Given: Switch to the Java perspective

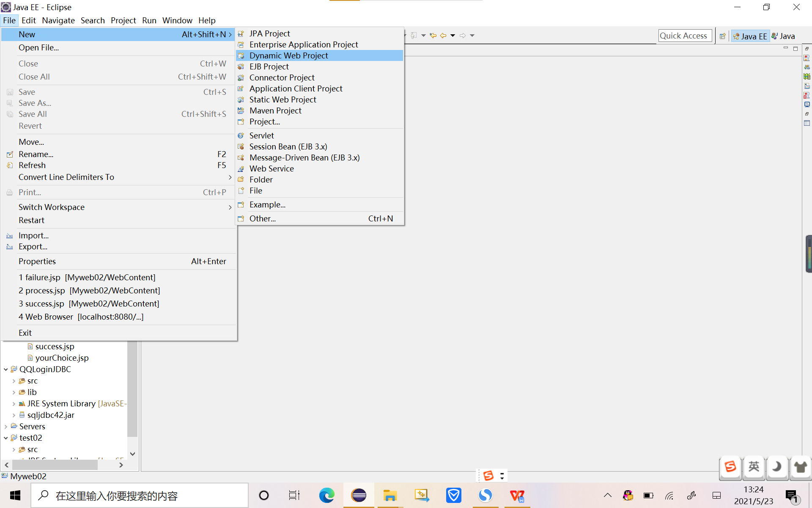Looking at the screenshot, I should click(783, 36).
